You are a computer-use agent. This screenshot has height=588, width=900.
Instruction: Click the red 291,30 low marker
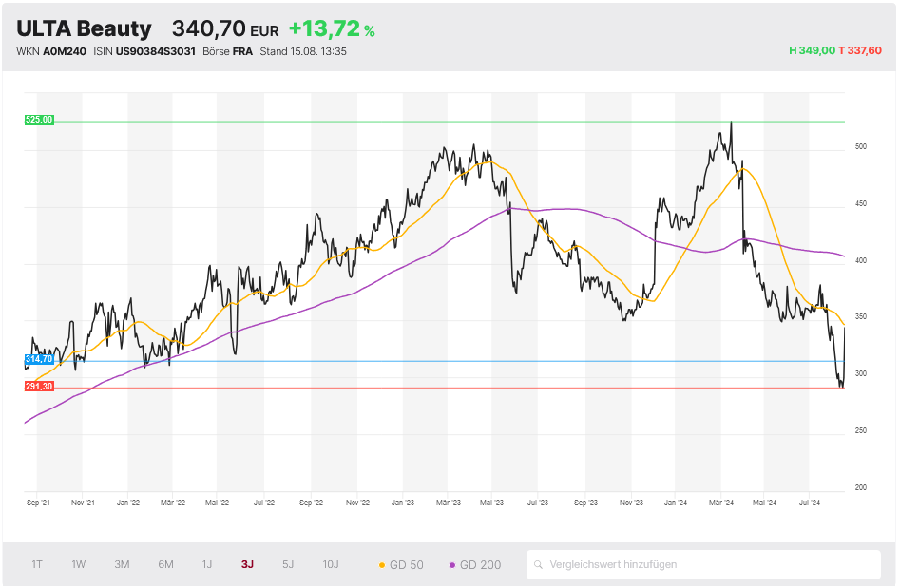coord(39,387)
